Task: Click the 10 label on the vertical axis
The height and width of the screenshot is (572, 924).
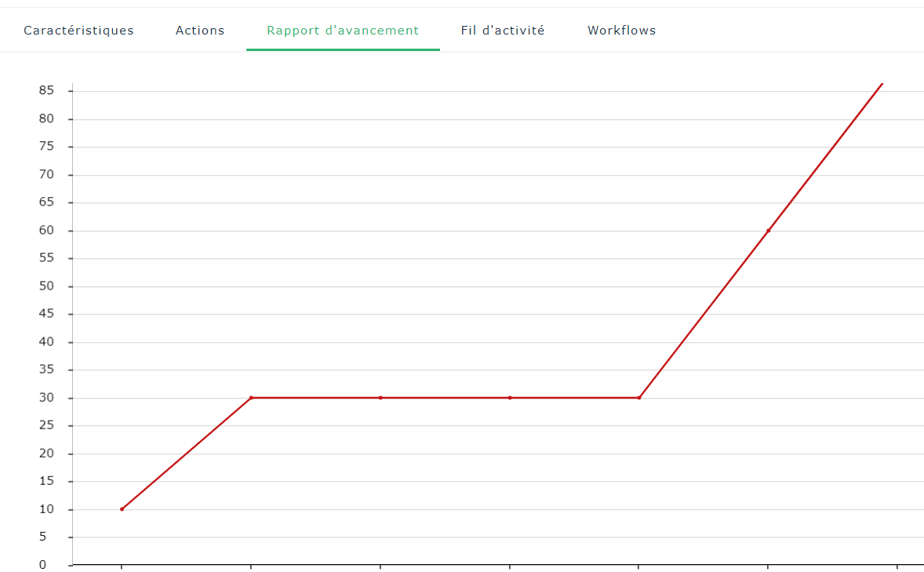Action: coord(46,509)
